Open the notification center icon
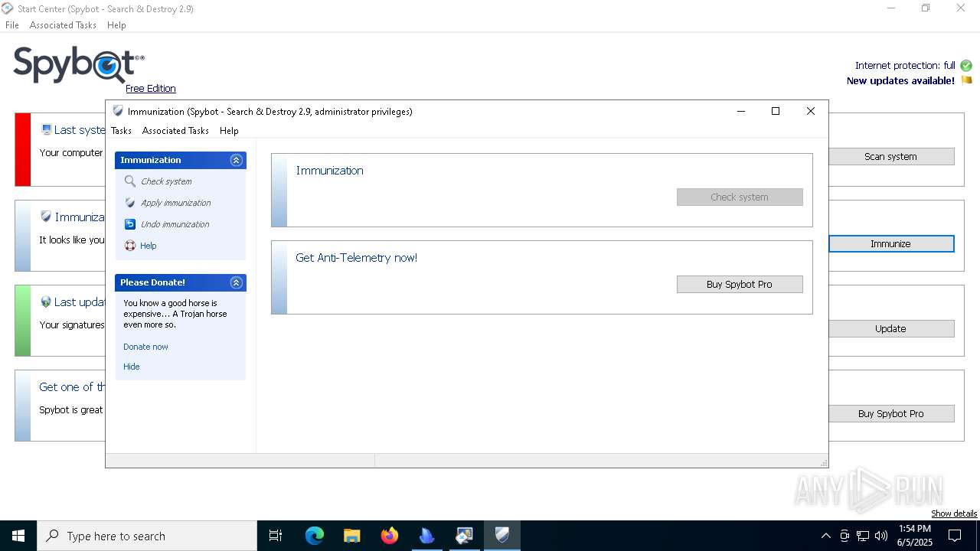This screenshot has height=551, width=980. 955,536
